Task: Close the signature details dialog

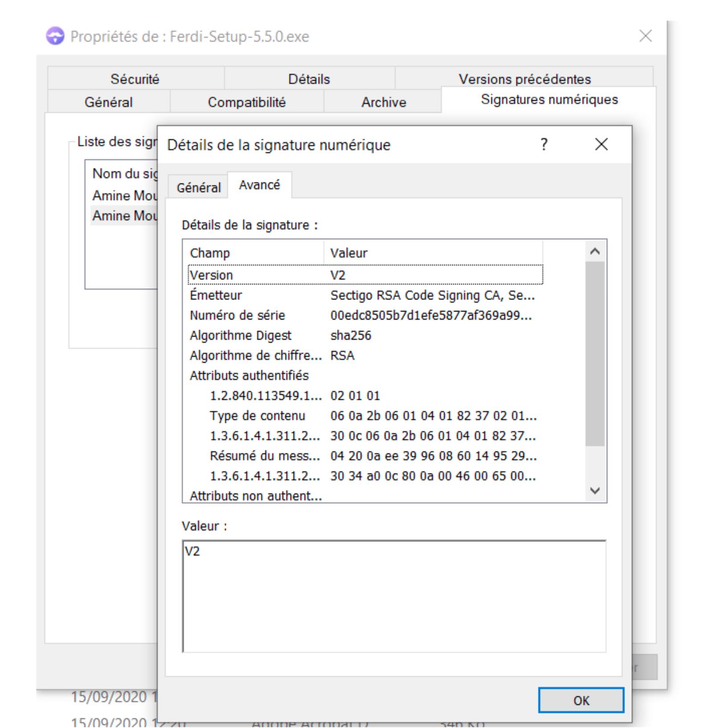Action: click(x=601, y=144)
